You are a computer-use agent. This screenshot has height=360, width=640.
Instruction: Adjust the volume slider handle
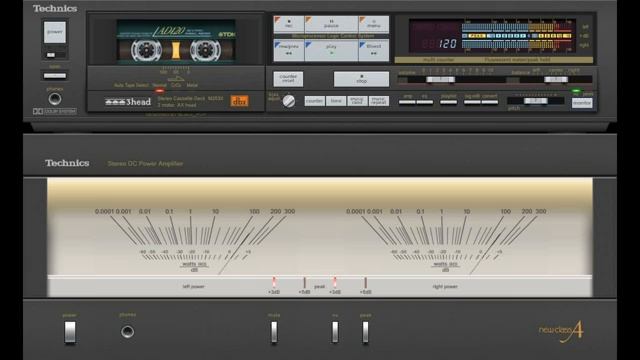440,80
